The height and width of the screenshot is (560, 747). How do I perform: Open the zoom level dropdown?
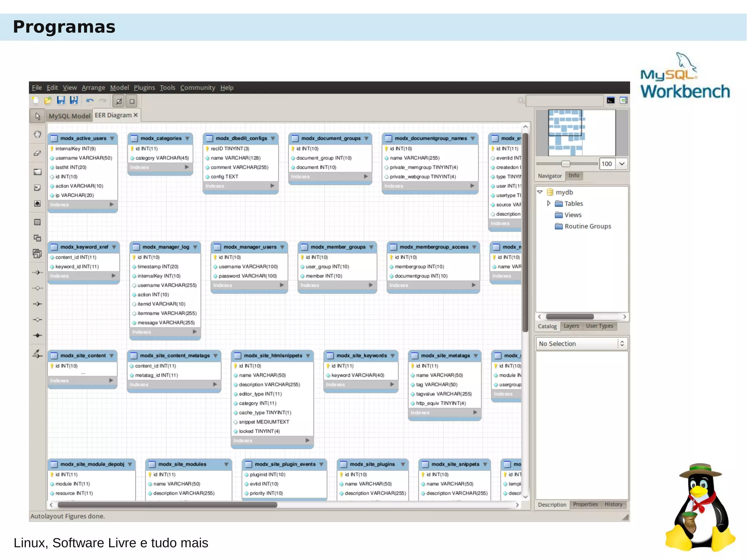[622, 164]
